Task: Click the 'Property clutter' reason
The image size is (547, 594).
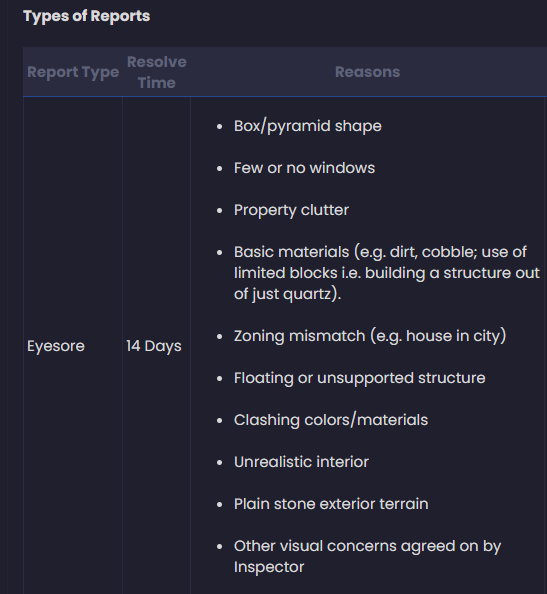Action: coord(291,210)
